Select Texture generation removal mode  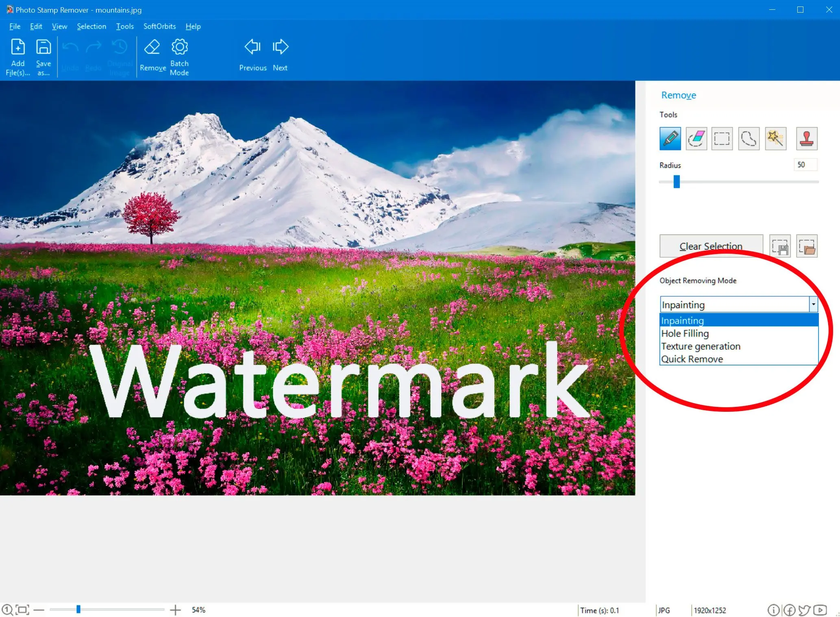point(701,345)
